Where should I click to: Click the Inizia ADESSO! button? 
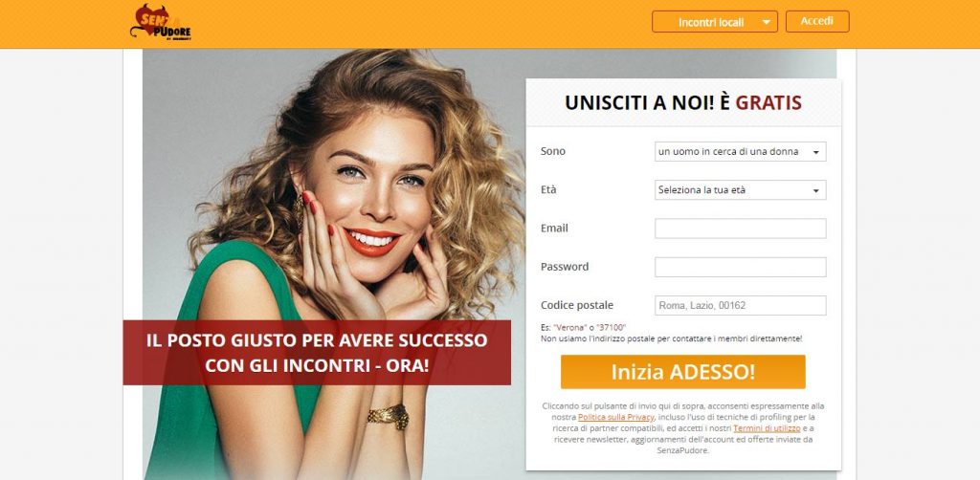pos(682,372)
